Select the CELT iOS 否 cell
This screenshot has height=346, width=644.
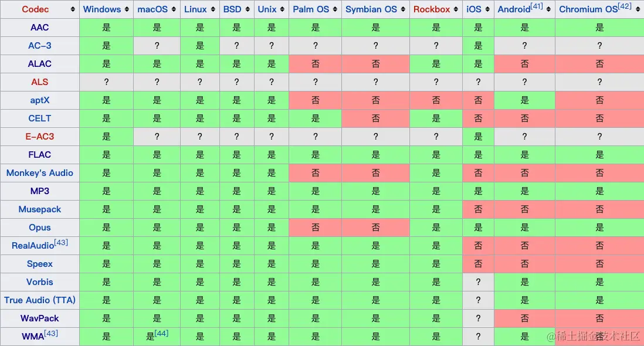[478, 118]
